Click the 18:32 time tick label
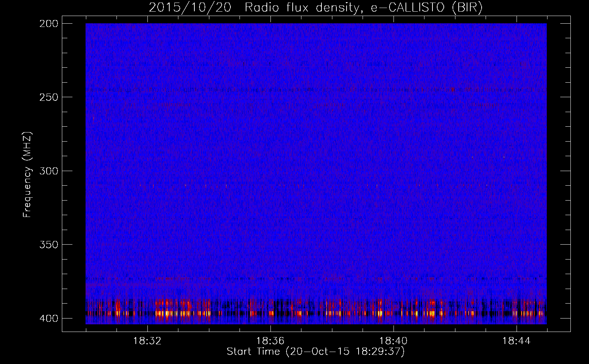The width and height of the screenshot is (589, 364). 147,341
